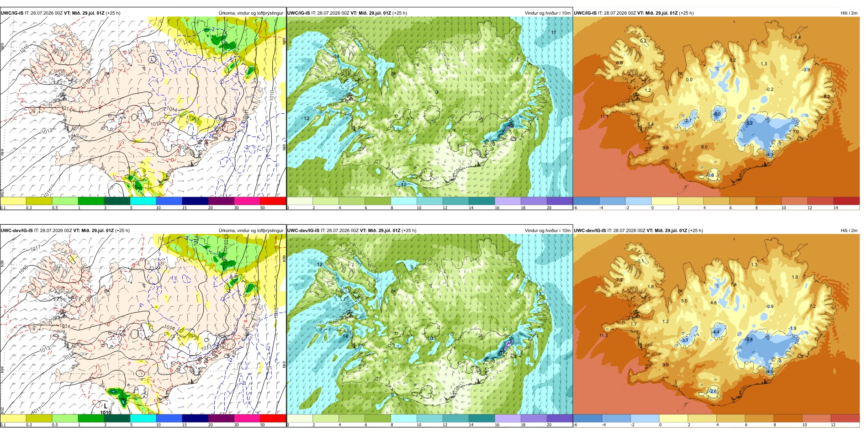Click UWC-dev/IG-IS title above the temperature map

(x=590, y=230)
